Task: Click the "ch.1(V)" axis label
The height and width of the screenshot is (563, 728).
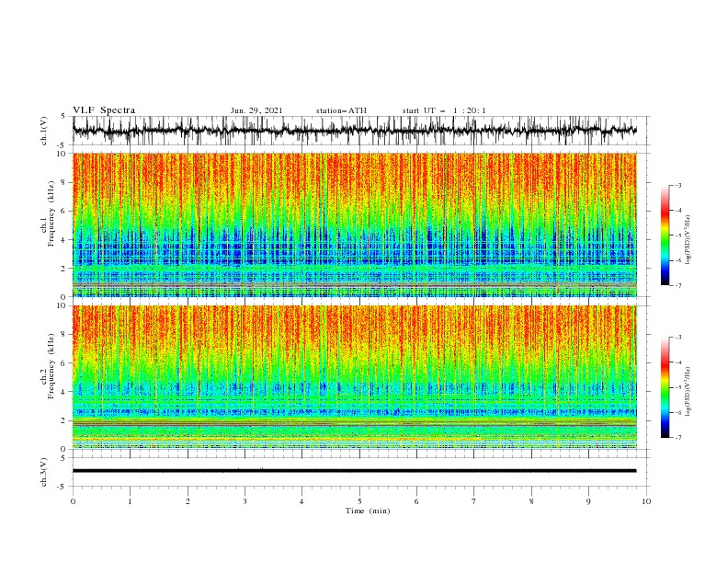Action: tap(44, 131)
